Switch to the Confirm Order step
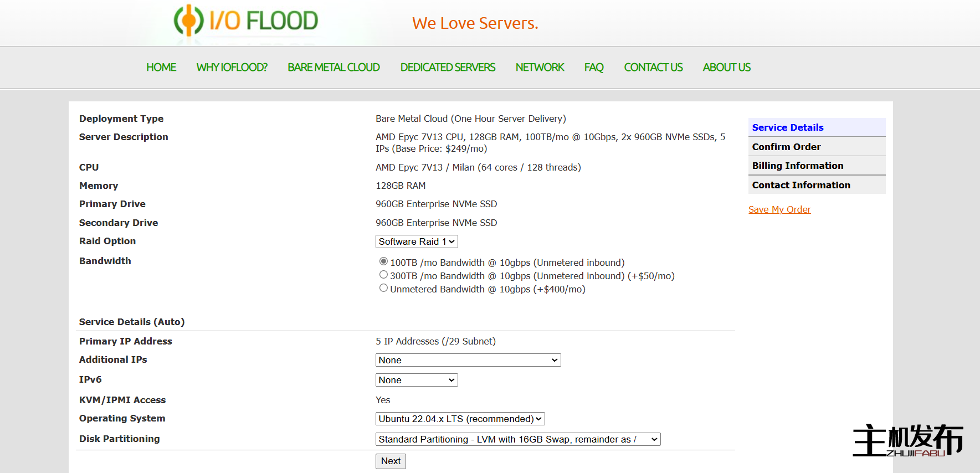 786,147
